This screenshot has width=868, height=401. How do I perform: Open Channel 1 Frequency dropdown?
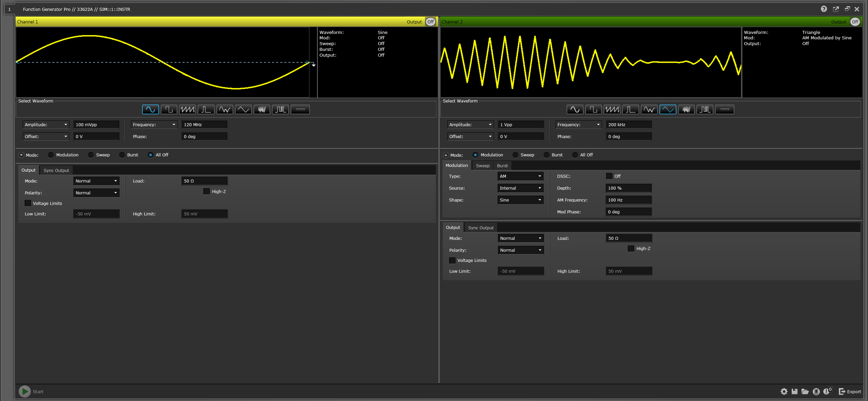pyautogui.click(x=154, y=125)
